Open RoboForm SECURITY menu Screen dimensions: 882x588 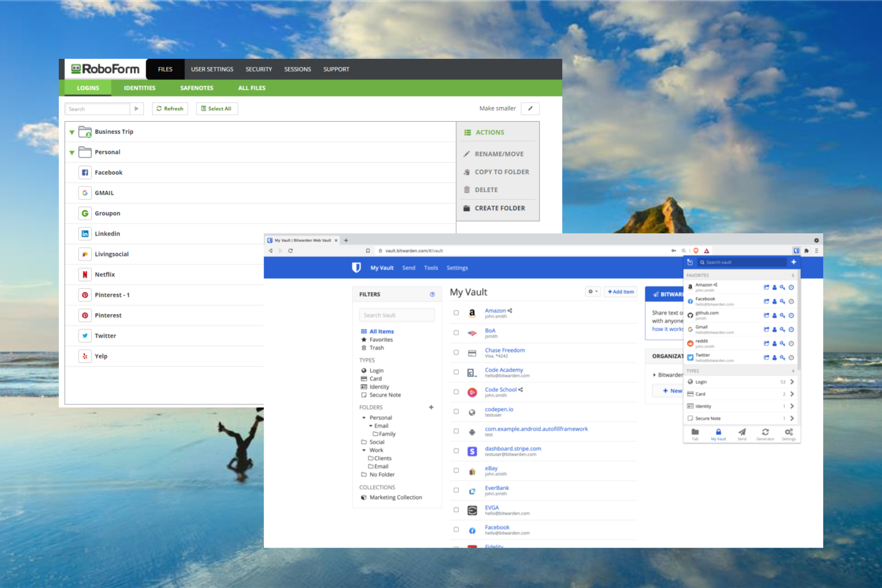click(x=259, y=69)
